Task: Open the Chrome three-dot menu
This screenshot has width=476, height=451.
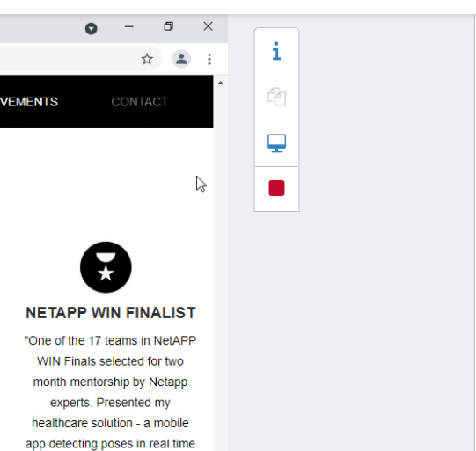Action: [209, 59]
